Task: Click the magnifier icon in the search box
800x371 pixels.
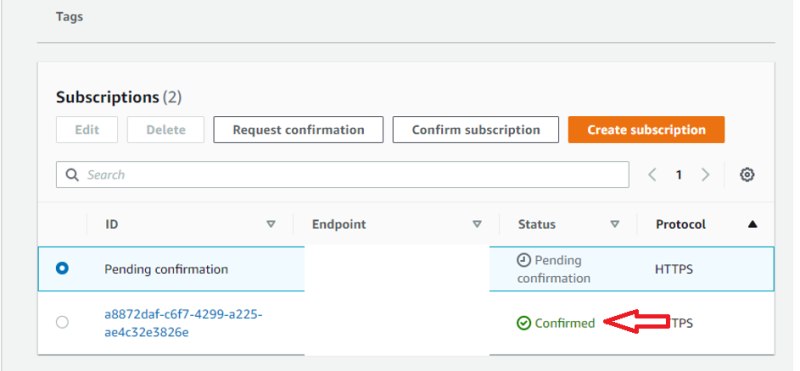Action: (x=72, y=175)
